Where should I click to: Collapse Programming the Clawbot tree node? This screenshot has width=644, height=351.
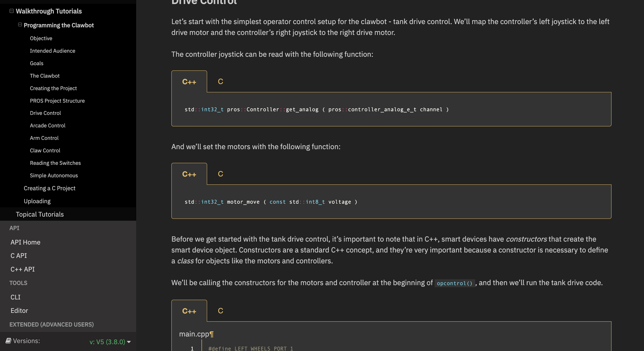coord(20,25)
